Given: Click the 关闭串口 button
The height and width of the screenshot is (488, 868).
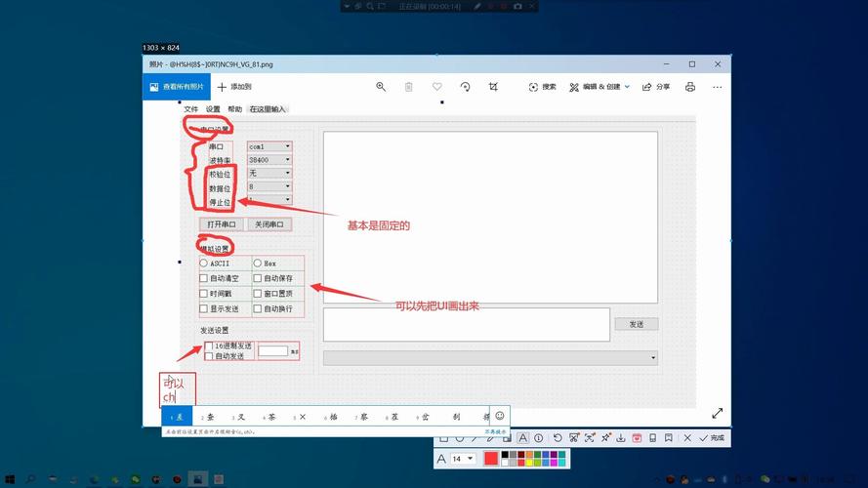Looking at the screenshot, I should [269, 224].
